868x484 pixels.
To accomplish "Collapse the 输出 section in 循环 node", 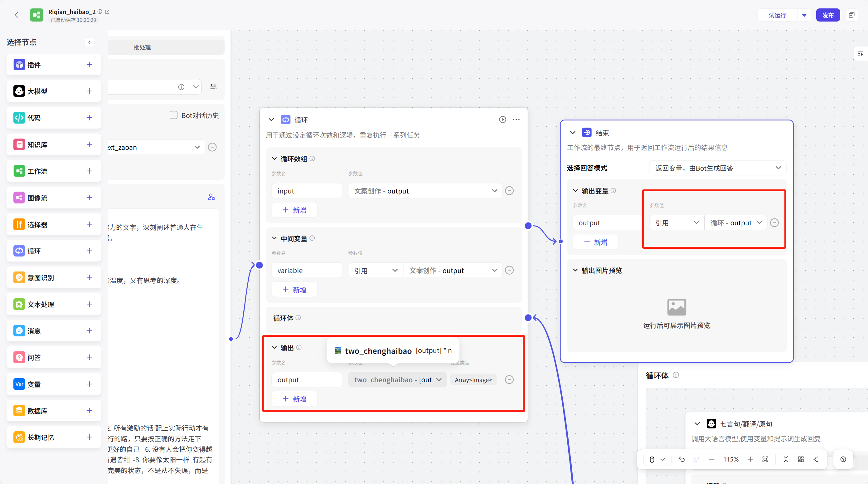I will pos(274,348).
